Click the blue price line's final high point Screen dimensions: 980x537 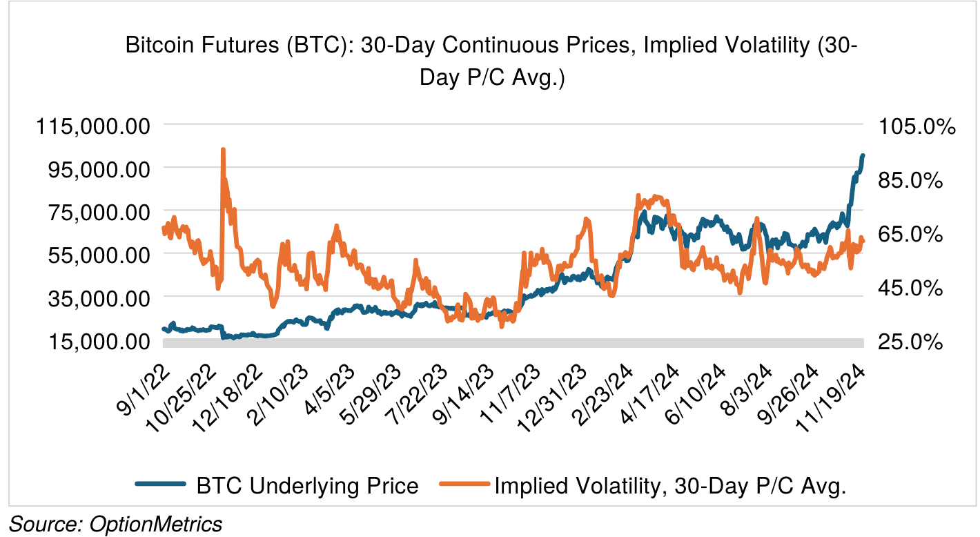point(863,156)
